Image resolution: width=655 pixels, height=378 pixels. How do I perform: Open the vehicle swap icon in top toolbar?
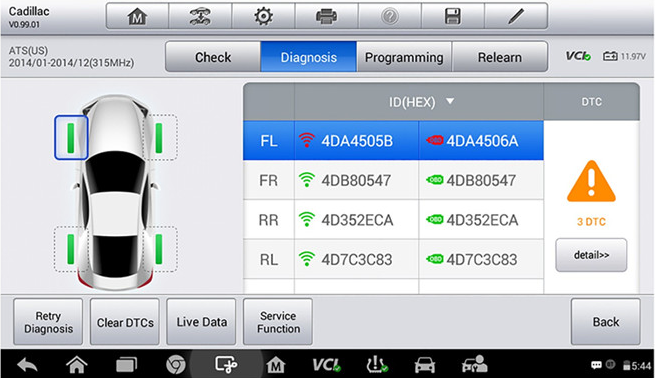click(200, 16)
